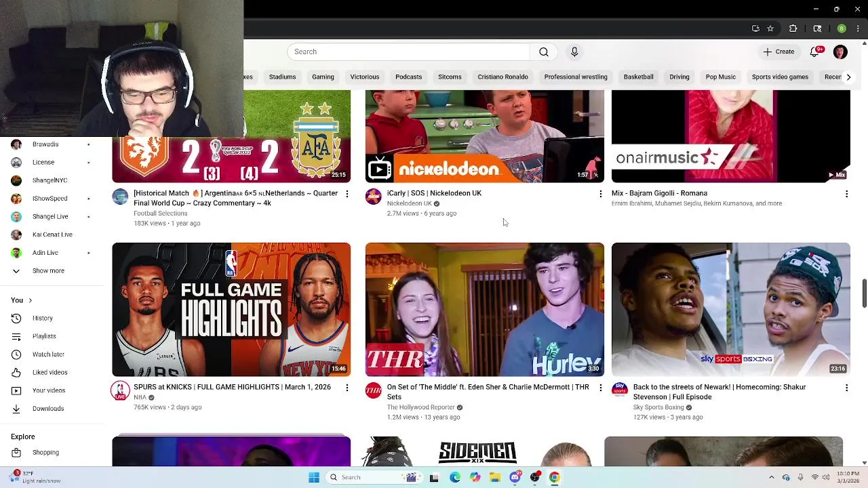The image size is (868, 488).
Task: Bookmark this page with the star icon
Action: (x=770, y=28)
